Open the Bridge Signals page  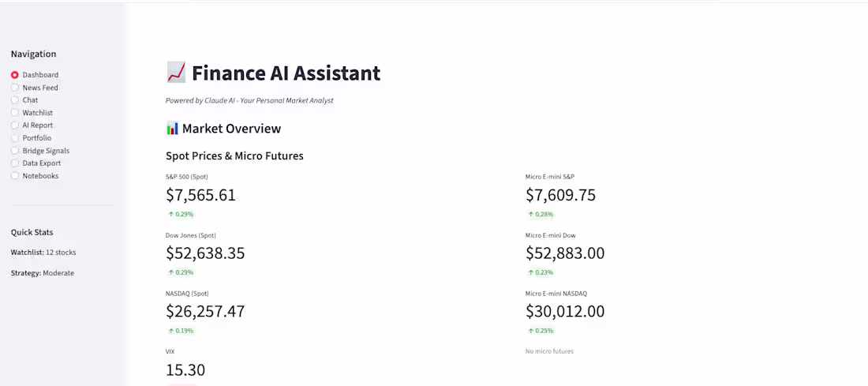pyautogui.click(x=40, y=151)
